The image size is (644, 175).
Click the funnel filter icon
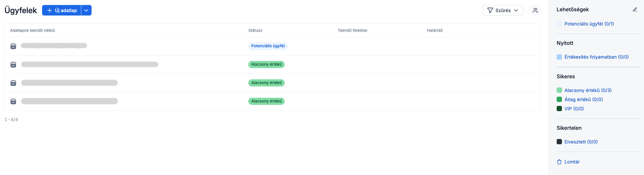[x=490, y=10]
